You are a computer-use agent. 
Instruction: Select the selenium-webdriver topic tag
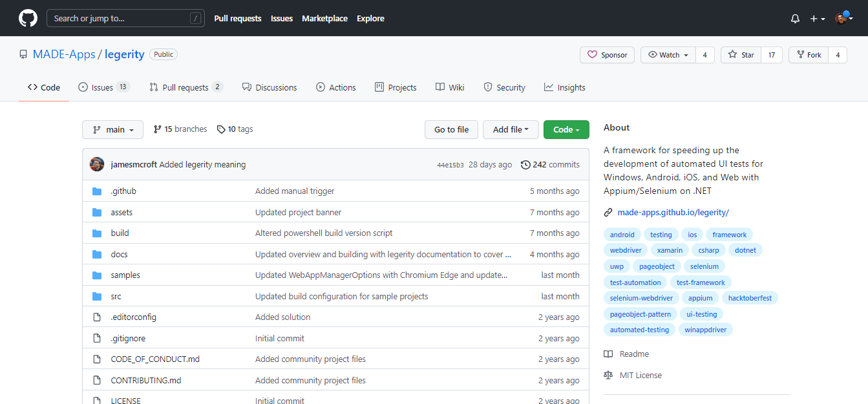point(641,298)
